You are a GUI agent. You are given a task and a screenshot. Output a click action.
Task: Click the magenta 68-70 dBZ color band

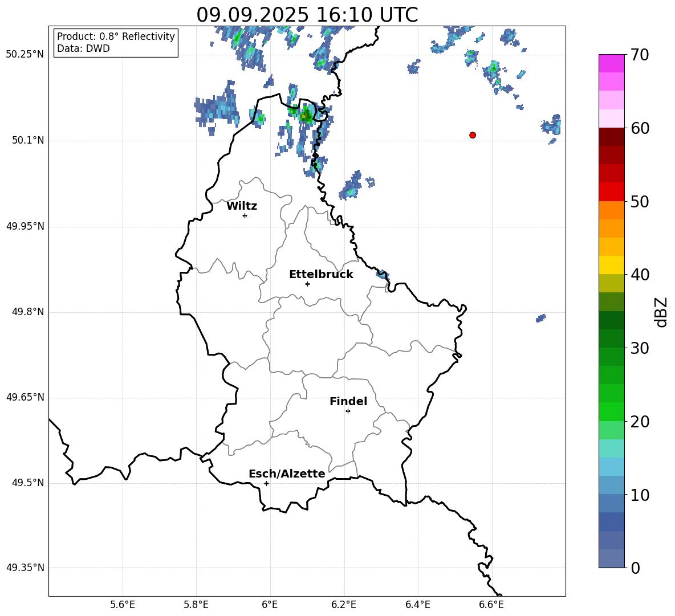coord(612,64)
